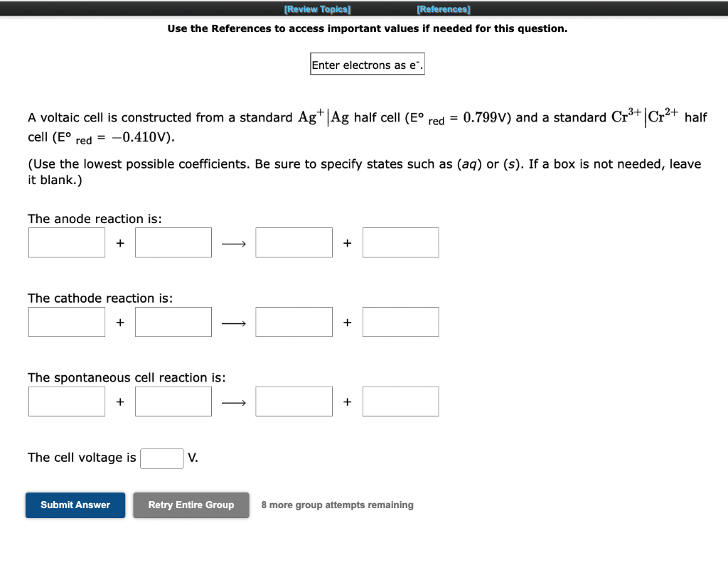The image size is (728, 587).
Task: Click the second anode reactant box
Action: [x=173, y=242]
